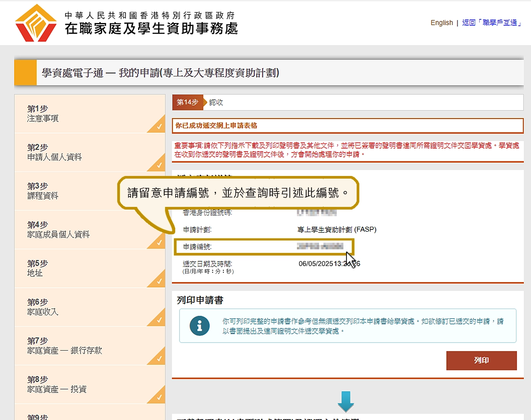Image resolution: width=531 pixels, height=420 pixels.
Task: Click the 第14步 step badge
Action: pyautogui.click(x=188, y=103)
